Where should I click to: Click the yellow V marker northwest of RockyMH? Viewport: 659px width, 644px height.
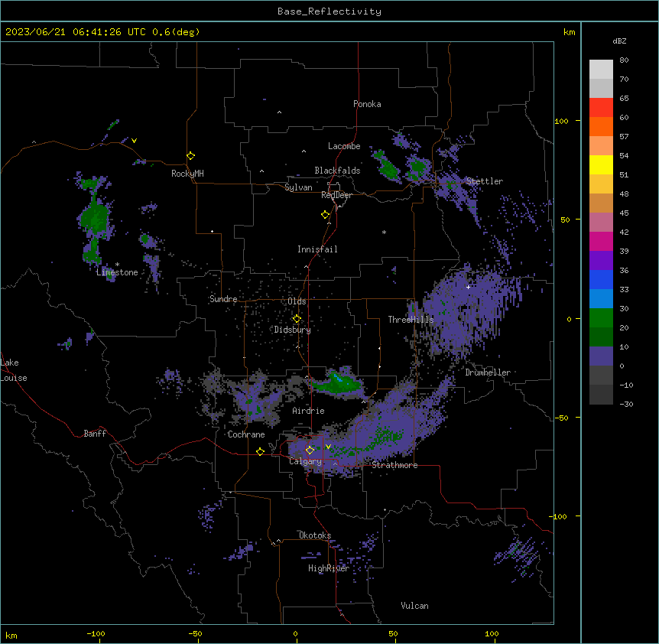pyautogui.click(x=134, y=141)
